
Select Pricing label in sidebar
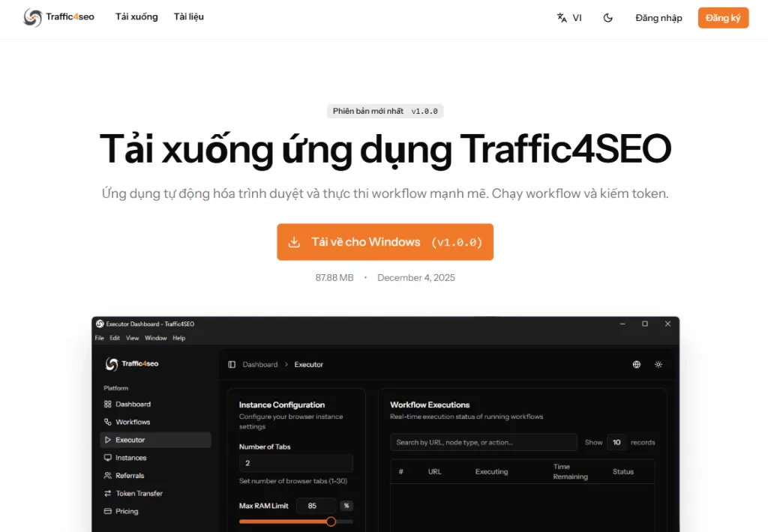tap(127, 511)
